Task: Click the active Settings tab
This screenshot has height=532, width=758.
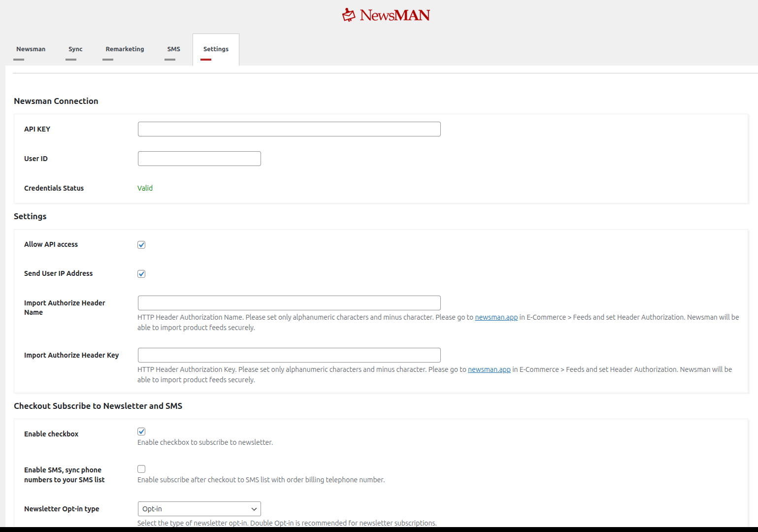Action: pos(216,49)
